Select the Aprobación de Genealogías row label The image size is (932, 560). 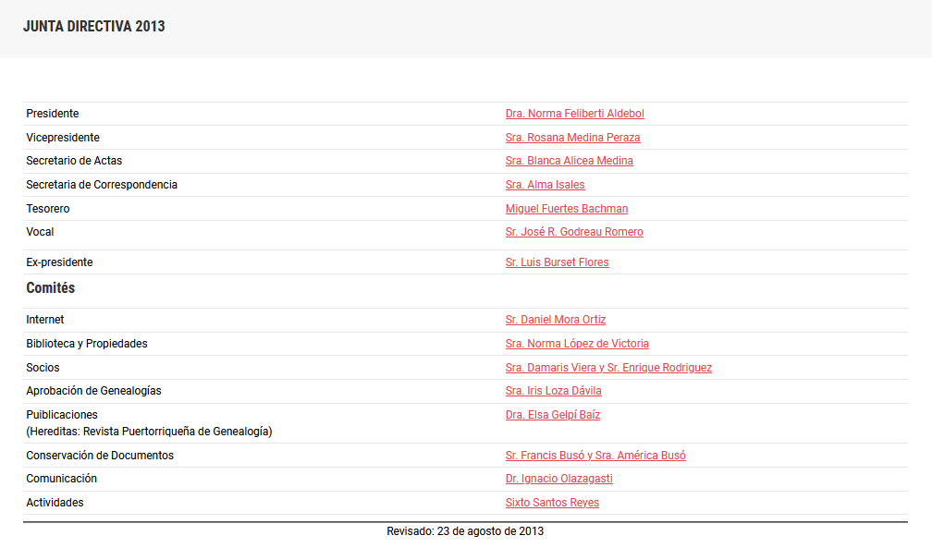92,390
